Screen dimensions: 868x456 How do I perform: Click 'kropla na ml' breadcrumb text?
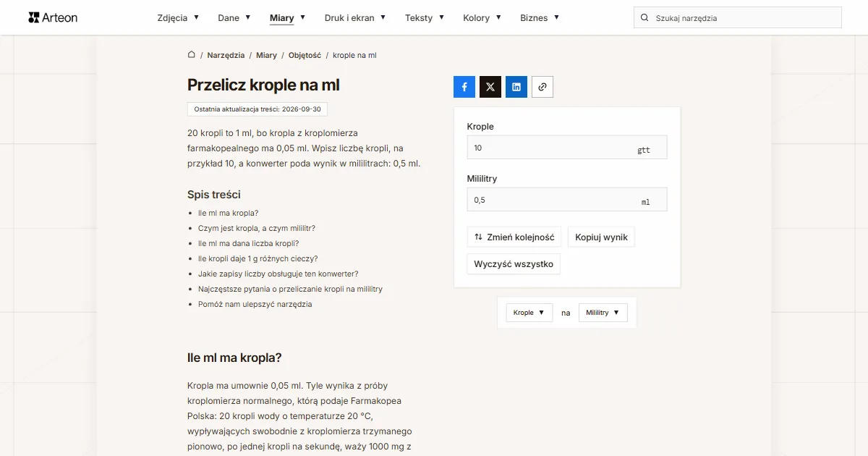click(354, 55)
